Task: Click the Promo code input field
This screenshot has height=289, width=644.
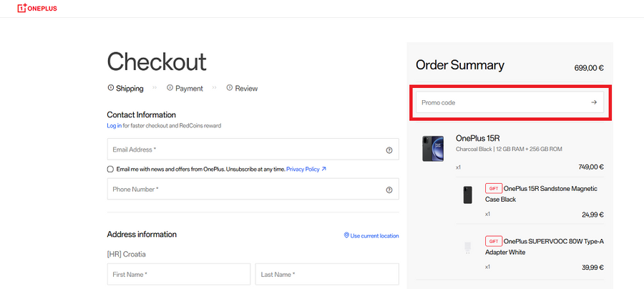Action: (x=501, y=102)
